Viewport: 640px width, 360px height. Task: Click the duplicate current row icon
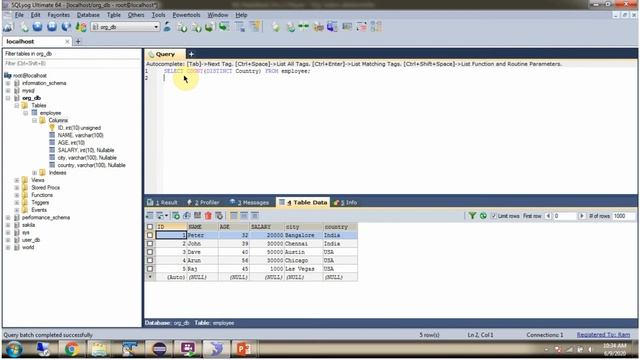point(187,216)
